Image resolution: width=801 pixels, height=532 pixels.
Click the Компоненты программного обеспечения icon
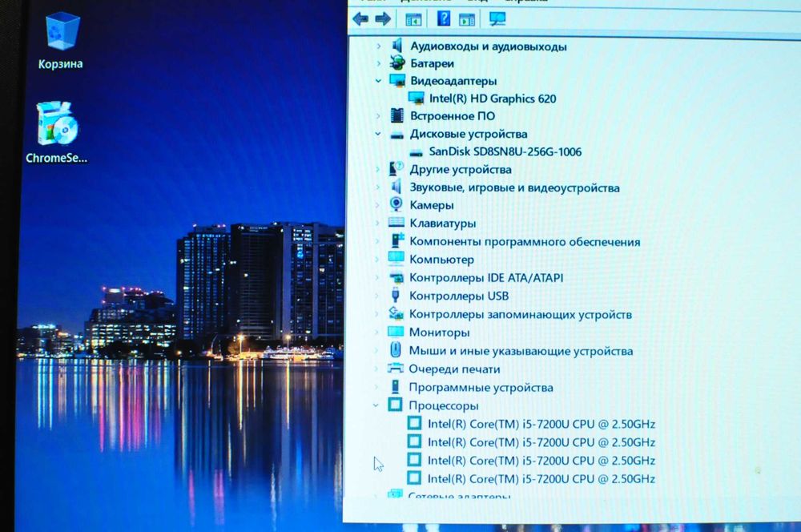[397, 240]
